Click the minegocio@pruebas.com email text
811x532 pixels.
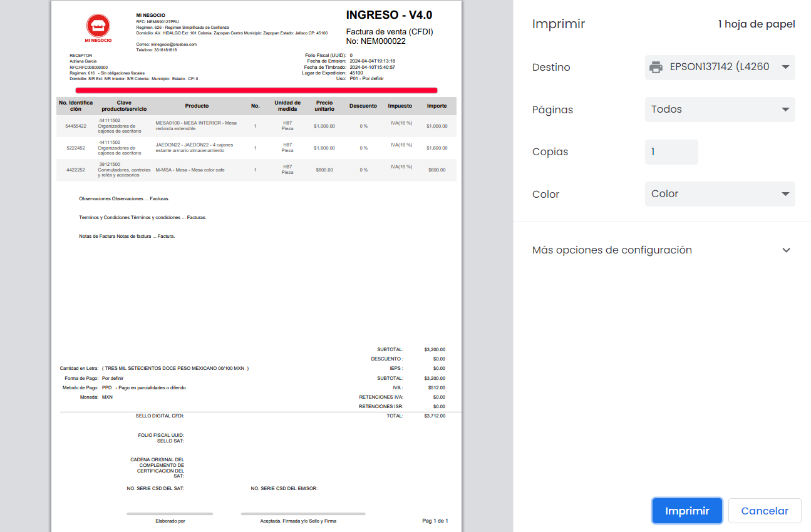[x=166, y=44]
